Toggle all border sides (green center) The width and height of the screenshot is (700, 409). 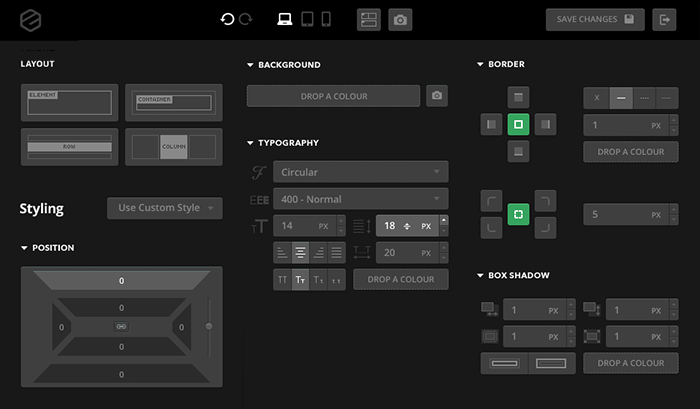pyautogui.click(x=518, y=125)
